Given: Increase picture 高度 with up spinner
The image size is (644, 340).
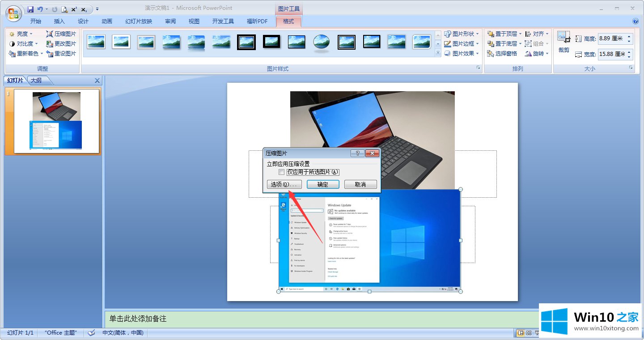Looking at the screenshot, I should [x=629, y=36].
